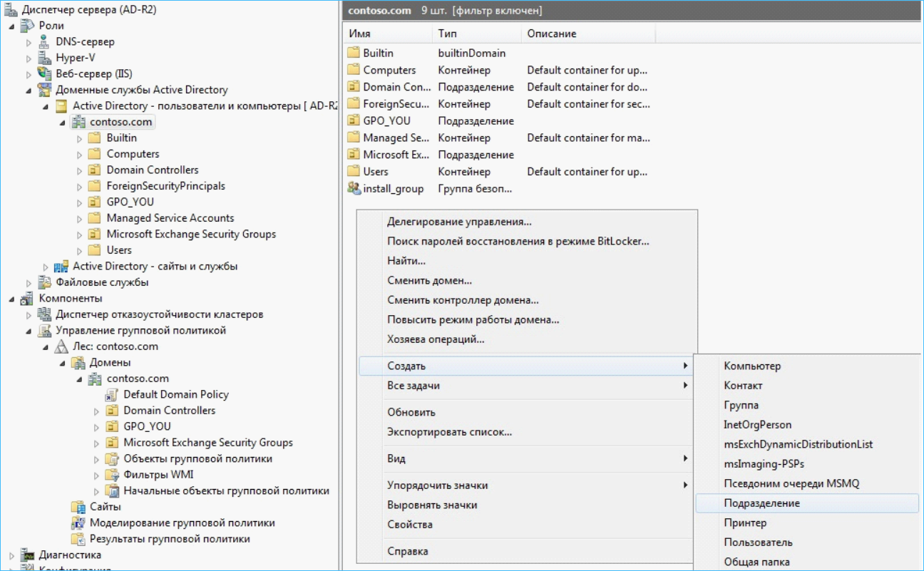Click the Лес: contoso.com forest icon
This screenshot has height=571, width=924.
61,346
